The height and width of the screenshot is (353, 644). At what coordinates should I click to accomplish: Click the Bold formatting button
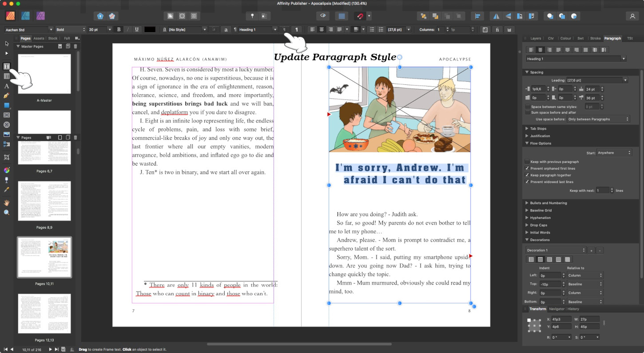(x=119, y=30)
